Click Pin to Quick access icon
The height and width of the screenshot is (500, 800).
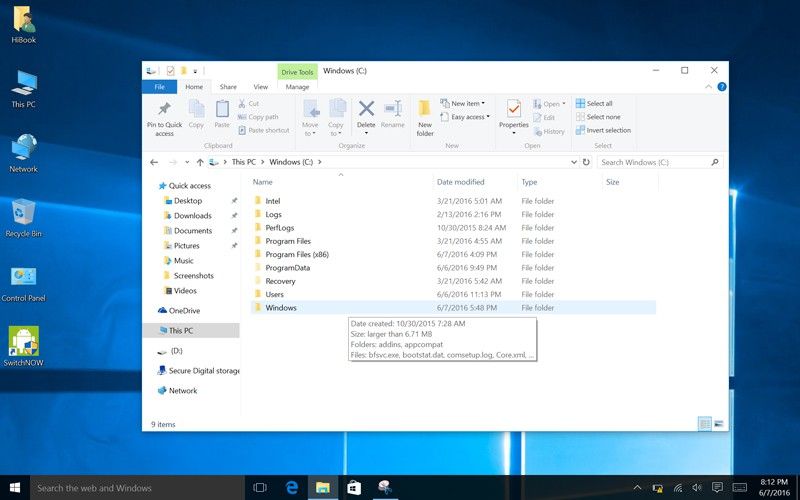[164, 109]
